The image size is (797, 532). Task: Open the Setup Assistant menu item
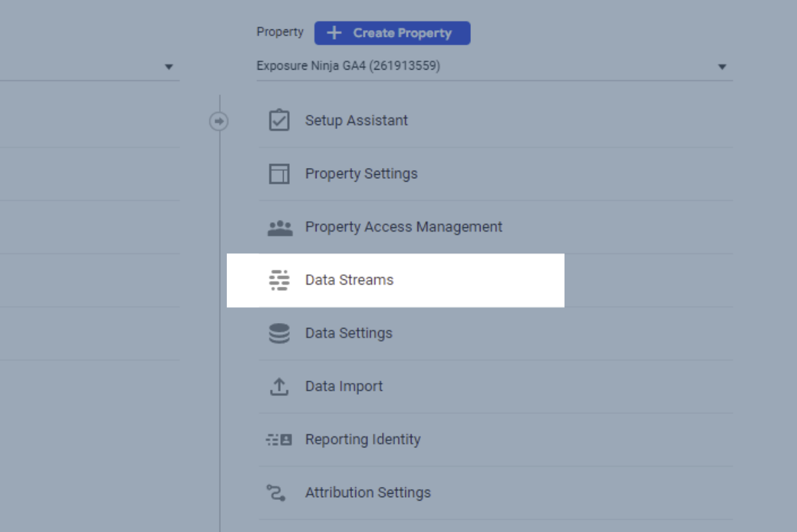pos(356,121)
